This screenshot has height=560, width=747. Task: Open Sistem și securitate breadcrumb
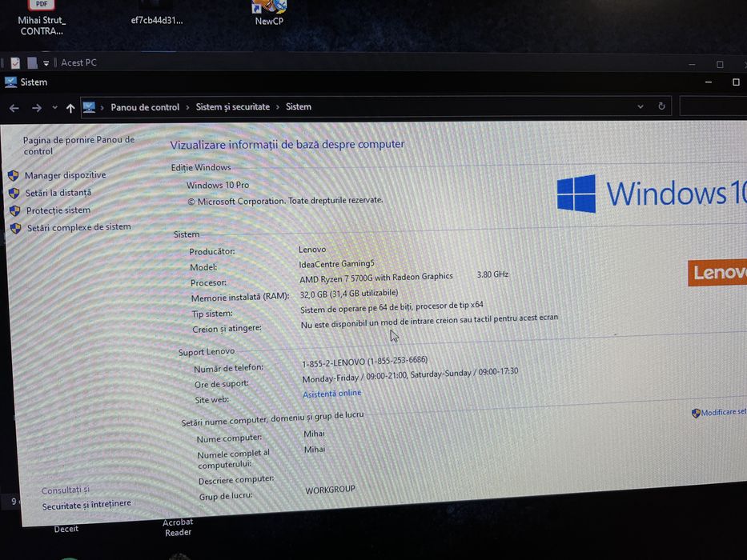point(232,106)
